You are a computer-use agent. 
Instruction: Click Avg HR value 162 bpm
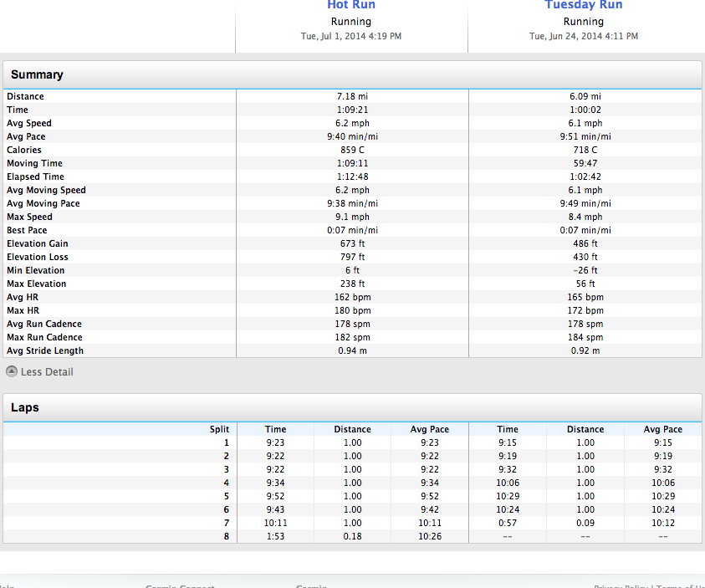point(352,297)
